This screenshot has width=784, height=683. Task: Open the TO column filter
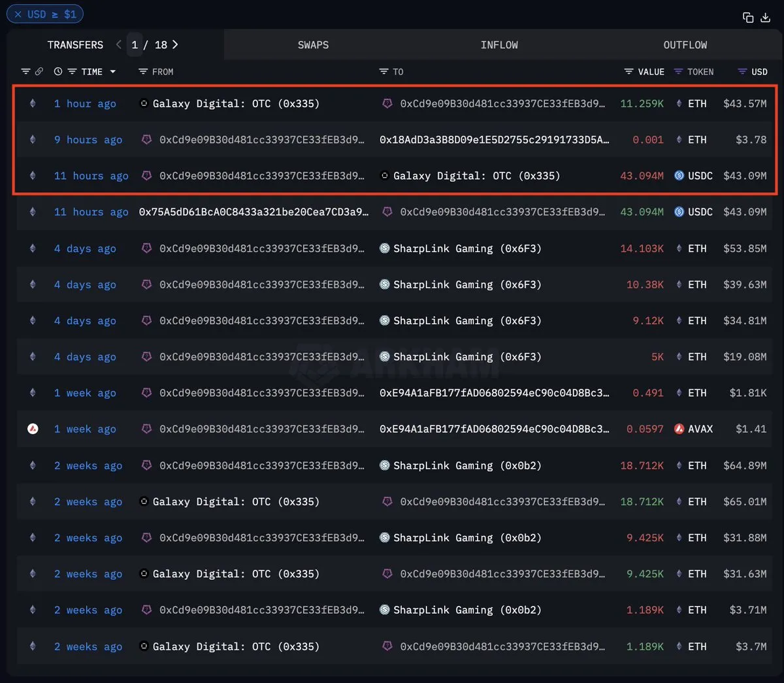pyautogui.click(x=384, y=71)
